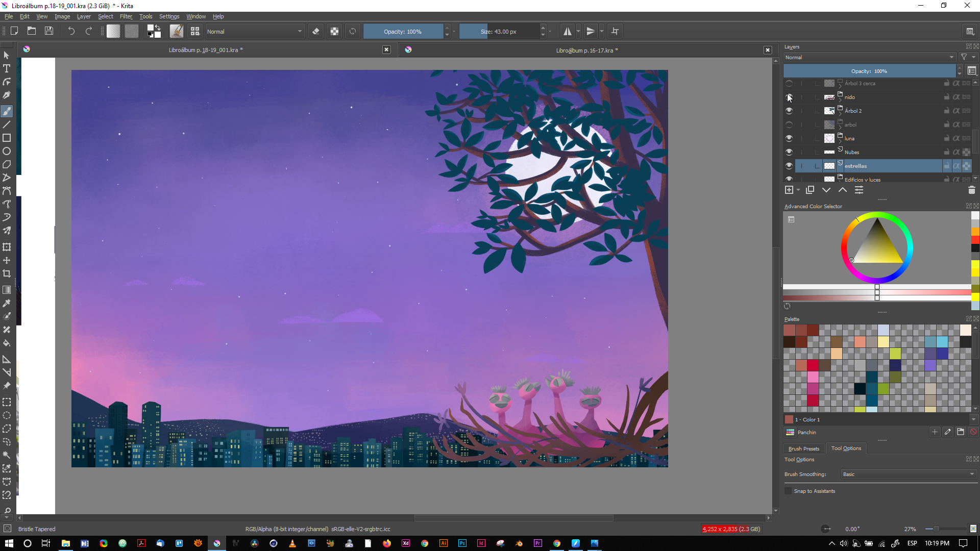Screen dimensions: 980x551
Task: Select the Fill bucket tool
Action: (x=7, y=343)
